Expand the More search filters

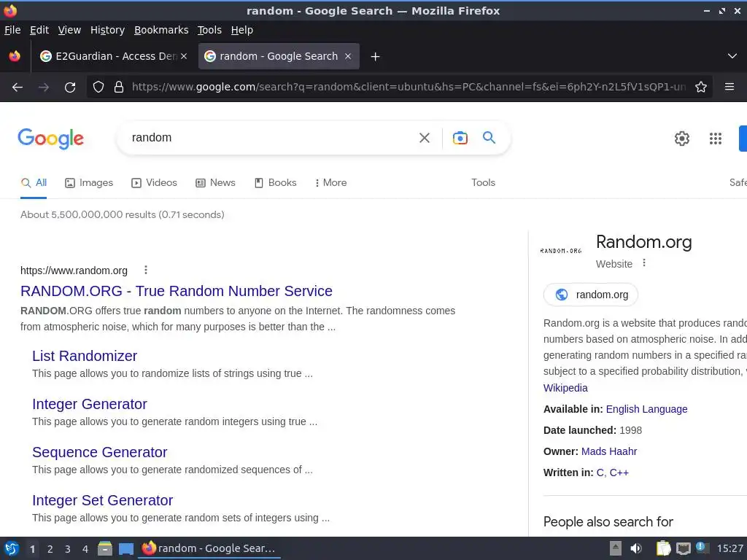pos(330,183)
